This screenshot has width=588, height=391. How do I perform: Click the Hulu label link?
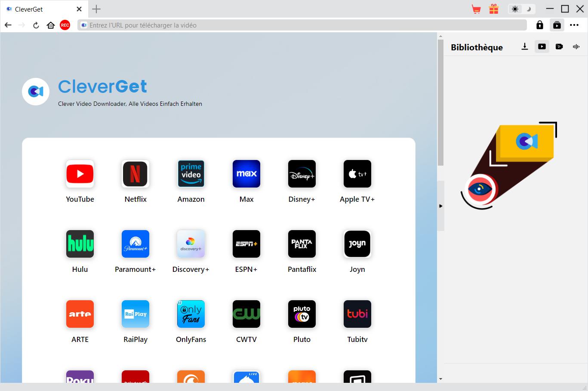click(80, 269)
